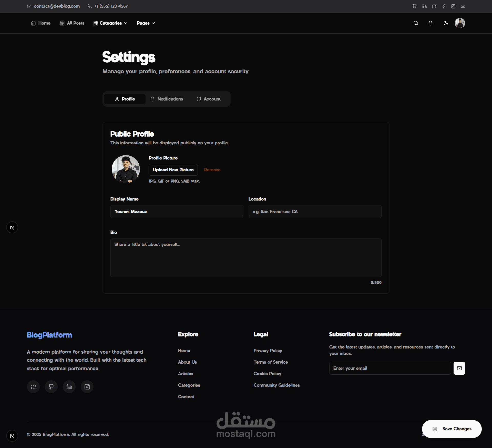
Task: Click the Remove picture link
Action: pyautogui.click(x=212, y=170)
